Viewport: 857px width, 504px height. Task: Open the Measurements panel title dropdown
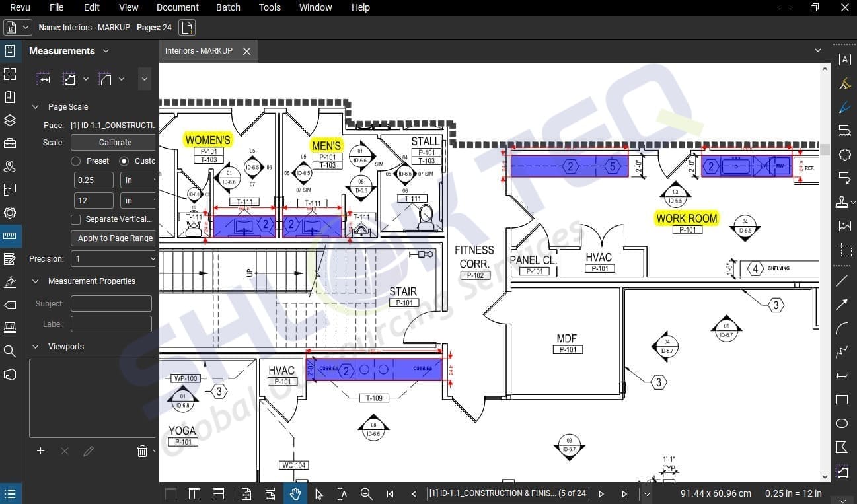coord(106,51)
